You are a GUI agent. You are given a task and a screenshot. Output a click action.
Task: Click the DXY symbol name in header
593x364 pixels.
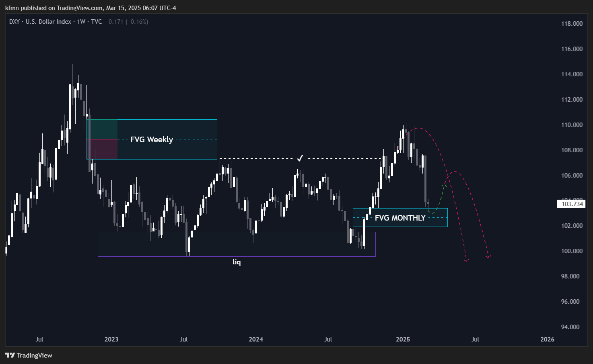14,22
